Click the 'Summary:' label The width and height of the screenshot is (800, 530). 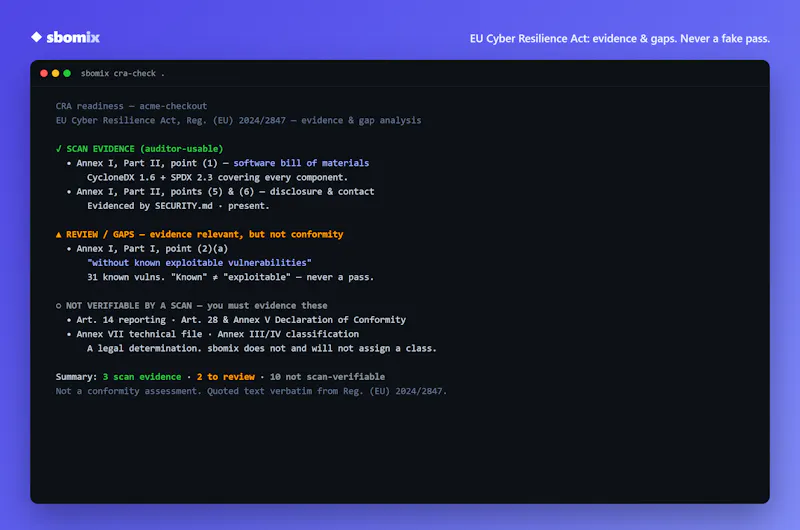click(x=77, y=377)
